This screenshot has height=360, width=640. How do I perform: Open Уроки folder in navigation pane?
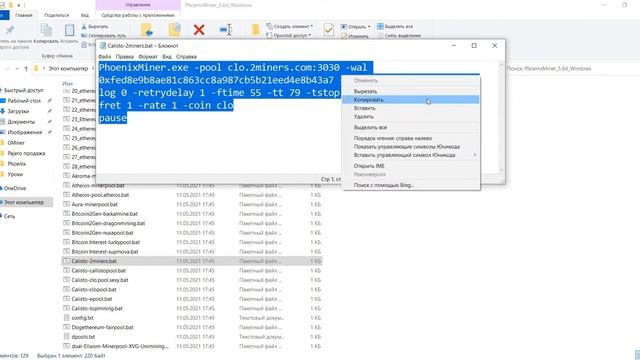coord(15,174)
